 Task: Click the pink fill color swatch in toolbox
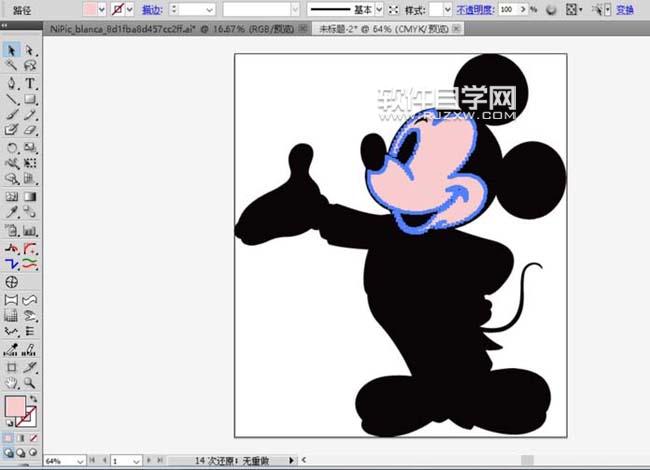click(x=15, y=406)
